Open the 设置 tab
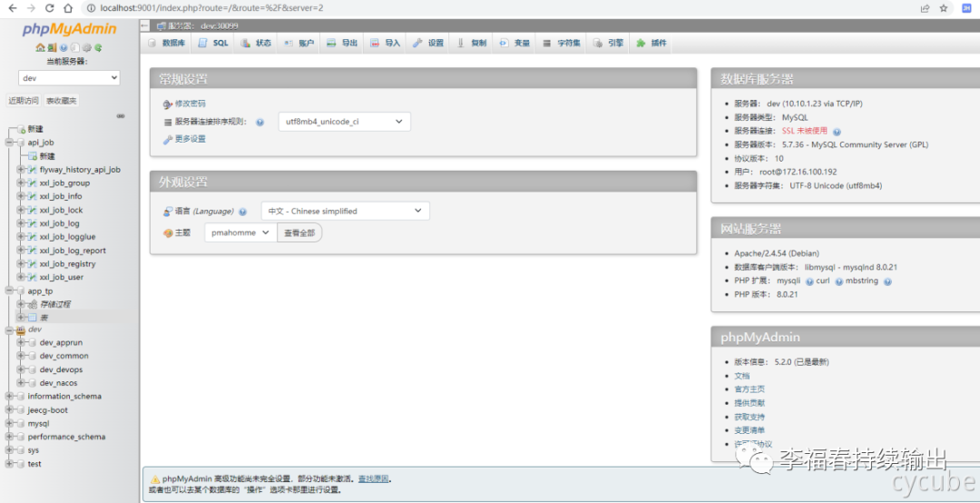This screenshot has width=980, height=503. click(427, 43)
